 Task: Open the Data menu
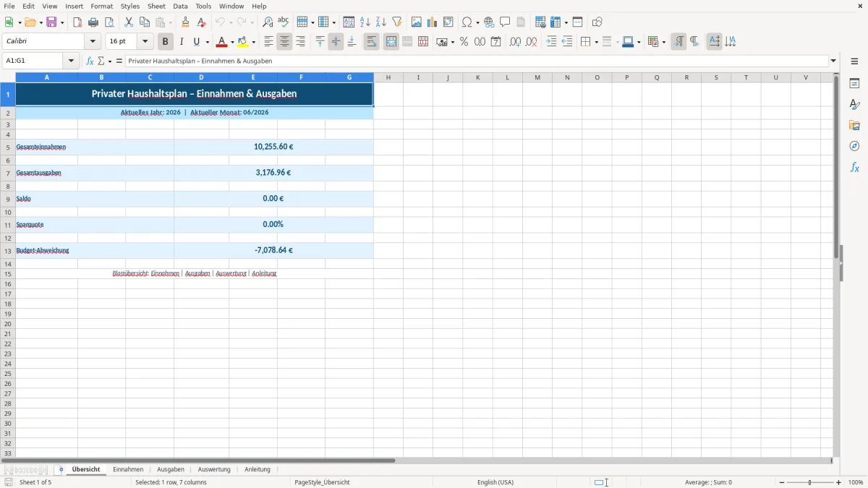click(x=180, y=6)
